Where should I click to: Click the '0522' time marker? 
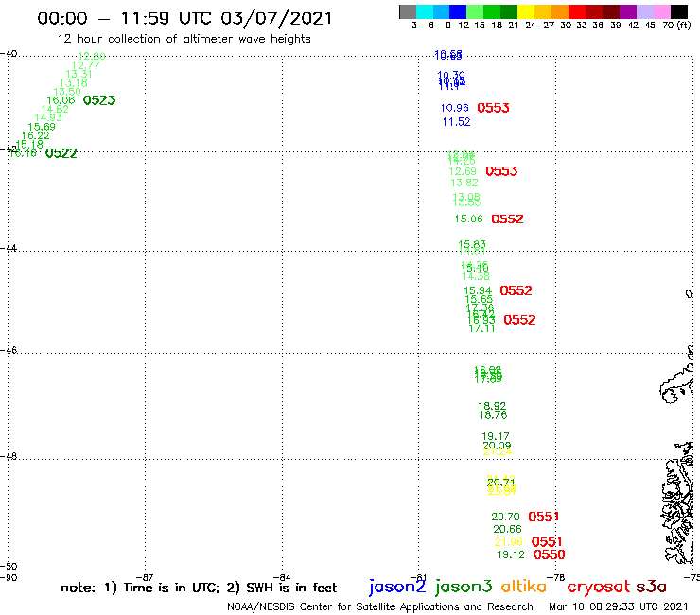[61, 153]
